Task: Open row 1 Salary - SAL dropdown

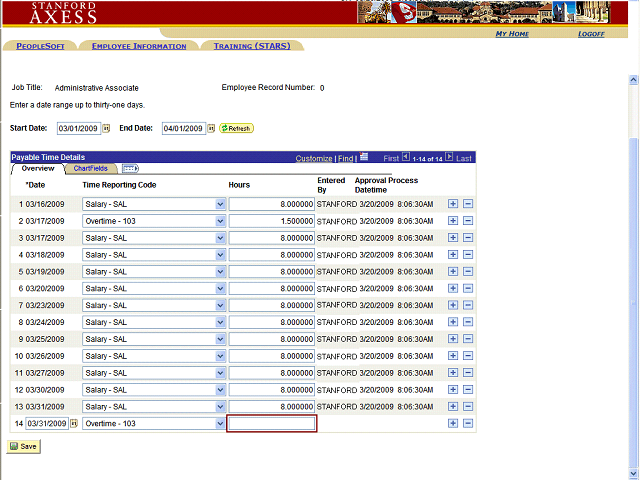Action: [220, 204]
